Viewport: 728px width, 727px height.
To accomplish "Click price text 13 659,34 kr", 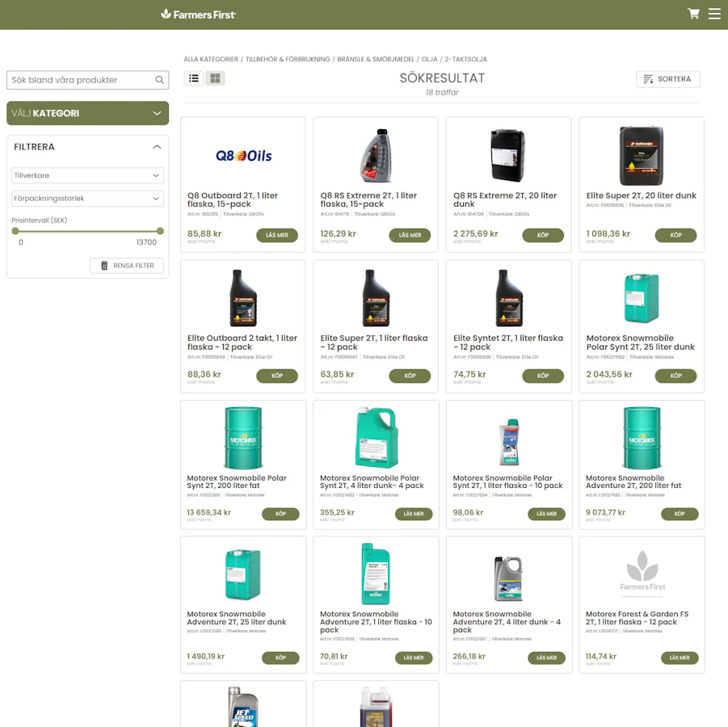I will tap(209, 512).
